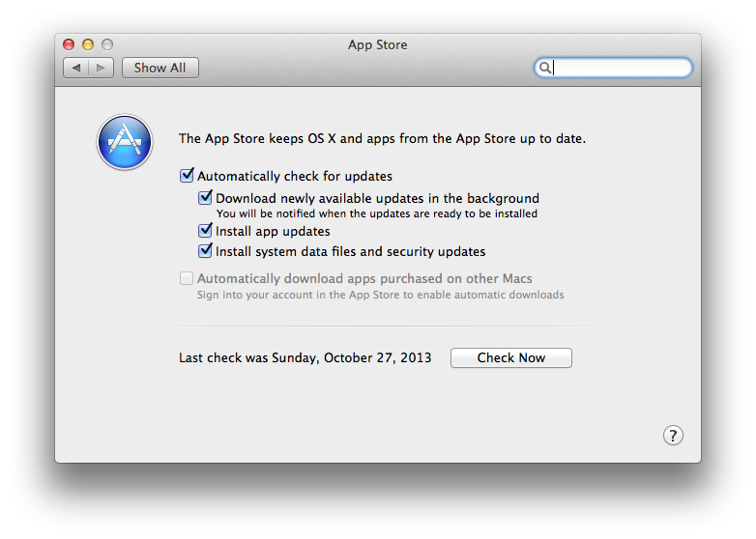The image size is (756, 539).
Task: Go back with the left arrow button
Action: [76, 68]
